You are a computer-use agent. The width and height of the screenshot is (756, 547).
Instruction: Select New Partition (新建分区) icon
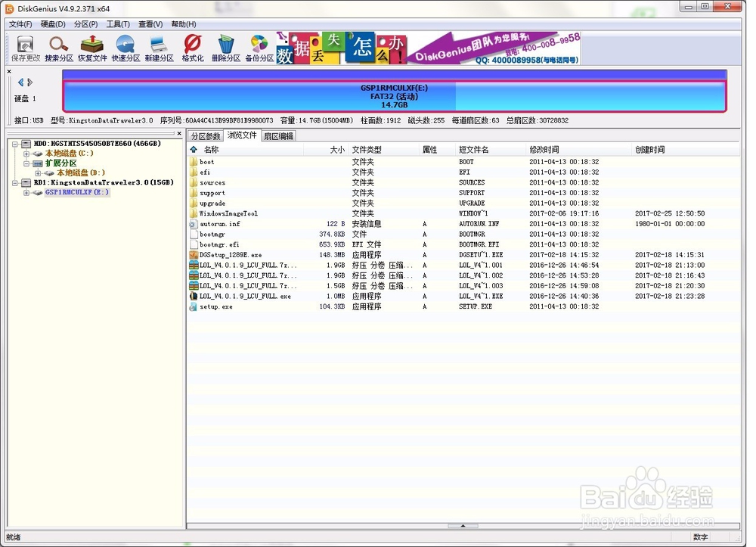(159, 48)
